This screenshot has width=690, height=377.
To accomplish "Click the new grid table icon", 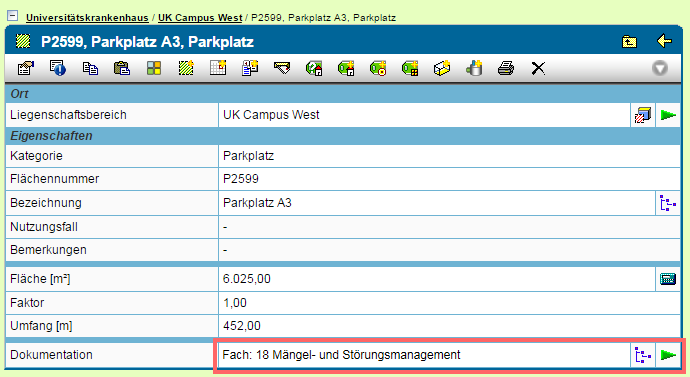I will (x=218, y=68).
